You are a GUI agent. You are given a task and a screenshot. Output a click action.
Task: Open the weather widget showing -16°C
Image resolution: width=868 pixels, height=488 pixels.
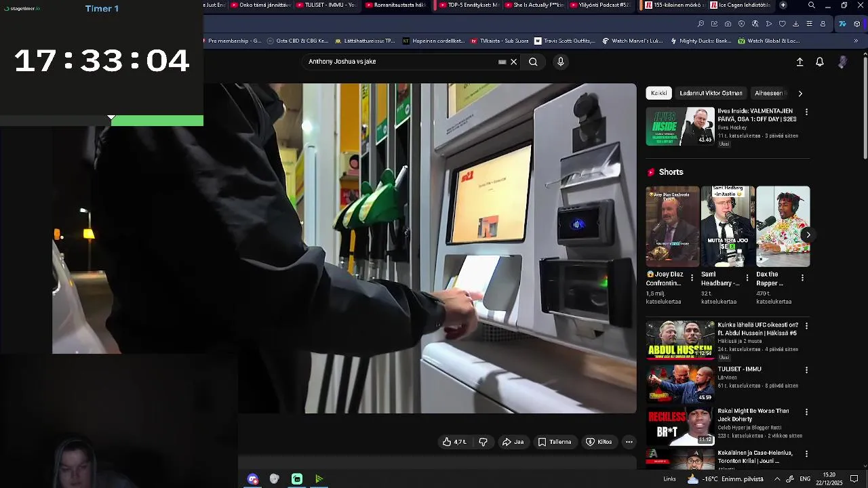[725, 479]
